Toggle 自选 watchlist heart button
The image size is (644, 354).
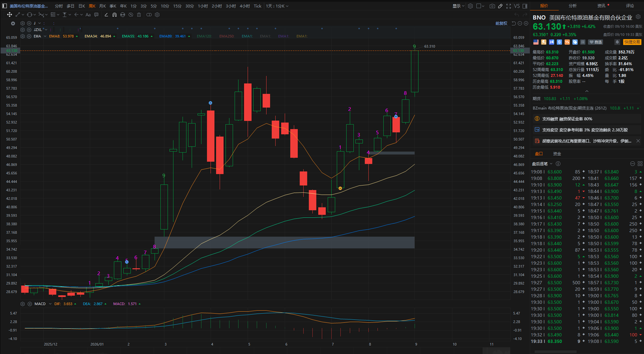click(x=595, y=41)
